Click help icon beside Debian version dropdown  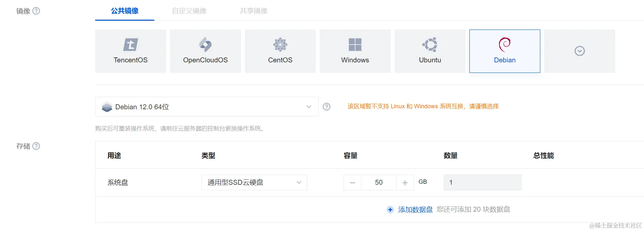[327, 107]
